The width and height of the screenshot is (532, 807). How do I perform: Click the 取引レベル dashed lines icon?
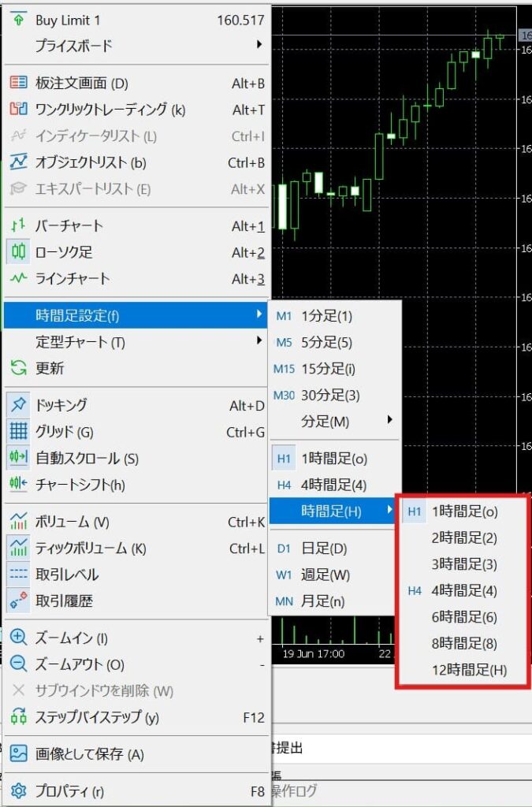pos(19,575)
